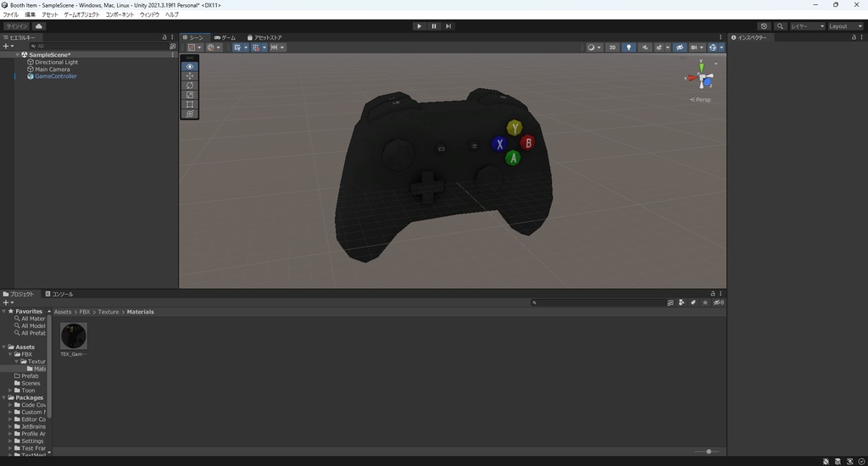Click the debug mode bug icon in status bar

tap(826, 461)
